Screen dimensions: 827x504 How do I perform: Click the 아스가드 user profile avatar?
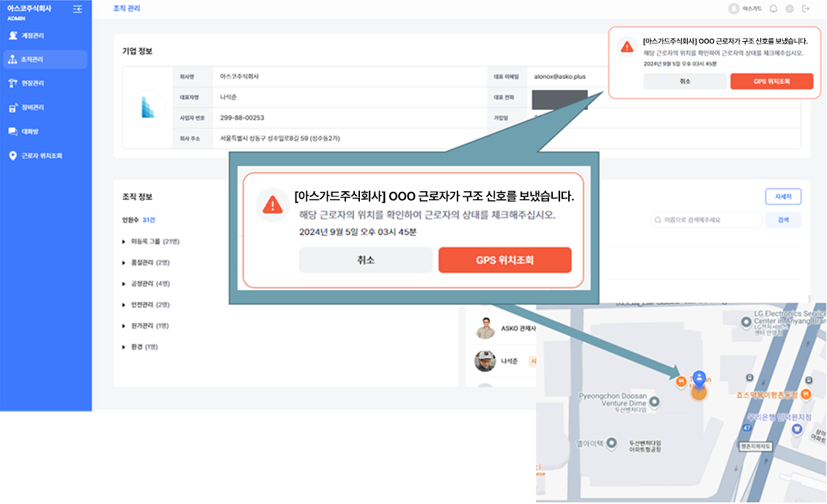pyautogui.click(x=734, y=9)
